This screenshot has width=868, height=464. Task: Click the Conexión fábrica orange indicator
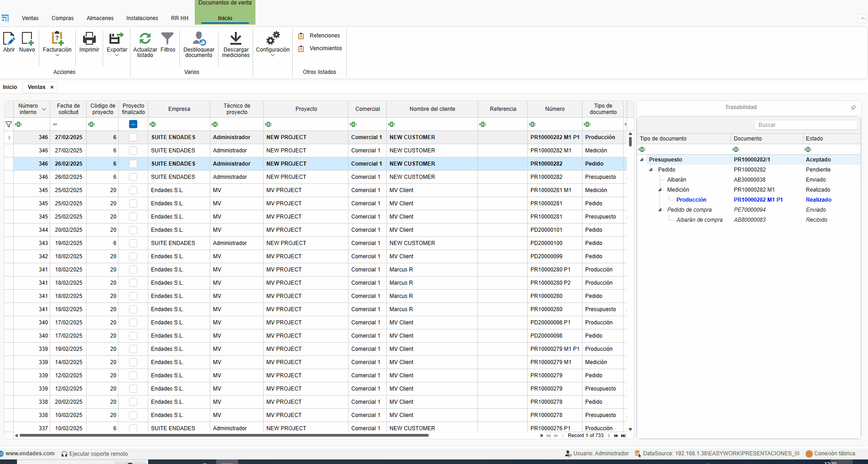tap(809, 454)
